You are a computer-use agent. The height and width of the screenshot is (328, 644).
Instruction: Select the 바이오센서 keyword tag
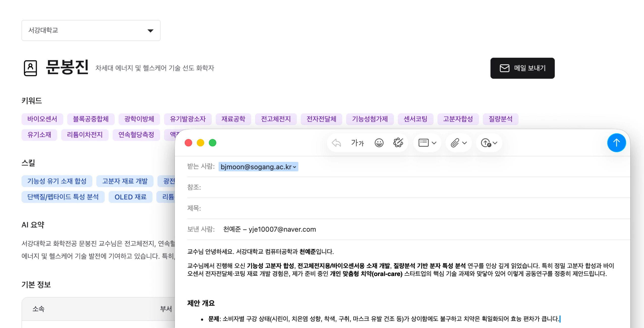pyautogui.click(x=42, y=119)
